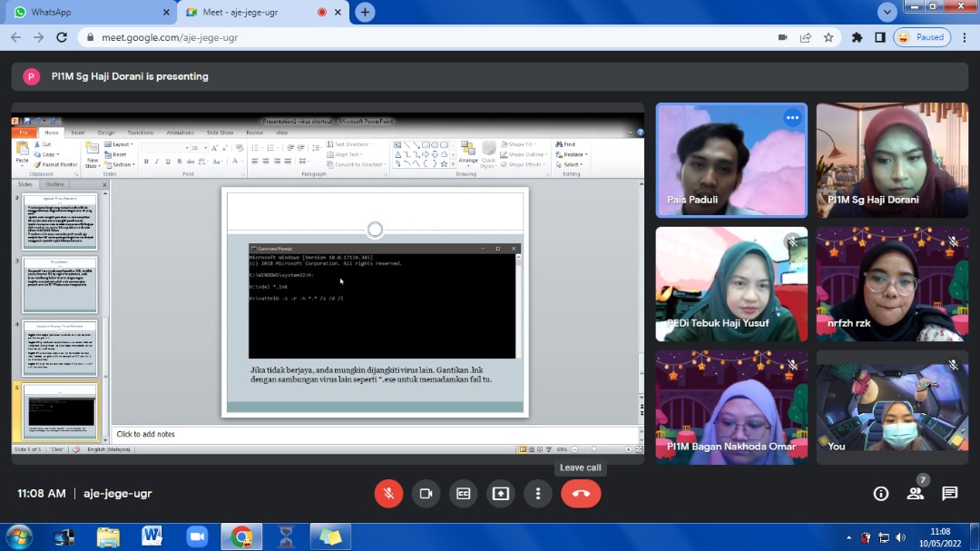Open chat with everyone icon
Image resolution: width=980 pixels, height=551 pixels.
pyautogui.click(x=949, y=494)
